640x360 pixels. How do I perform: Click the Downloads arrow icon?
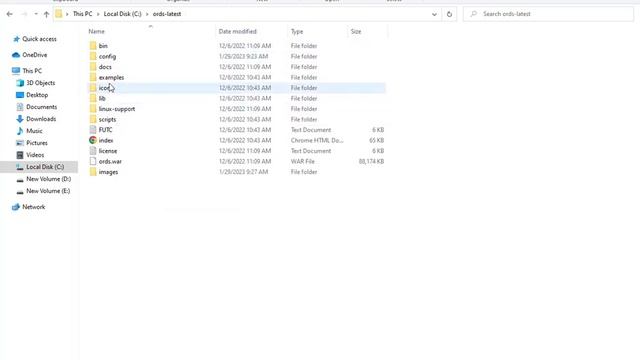[20, 119]
